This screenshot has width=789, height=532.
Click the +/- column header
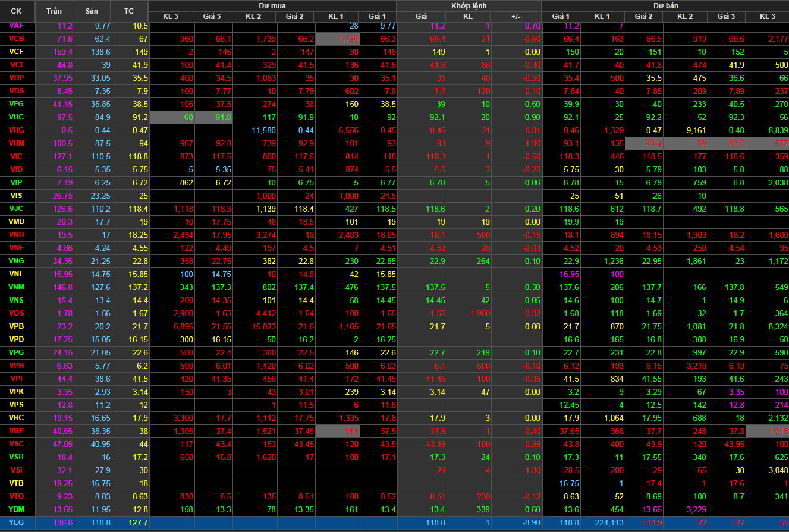point(516,16)
